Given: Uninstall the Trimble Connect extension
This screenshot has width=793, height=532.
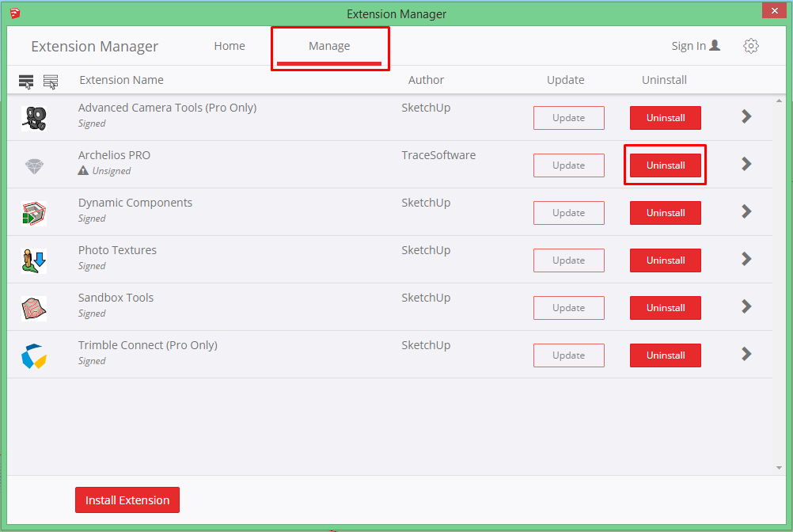Looking at the screenshot, I should (x=665, y=355).
